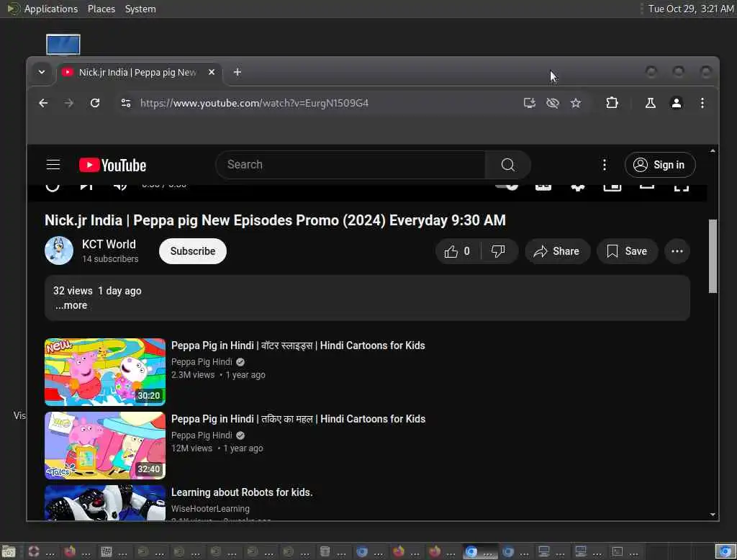Image resolution: width=737 pixels, height=560 pixels.
Task: Click the scrollbar down arrow
Action: (713, 515)
